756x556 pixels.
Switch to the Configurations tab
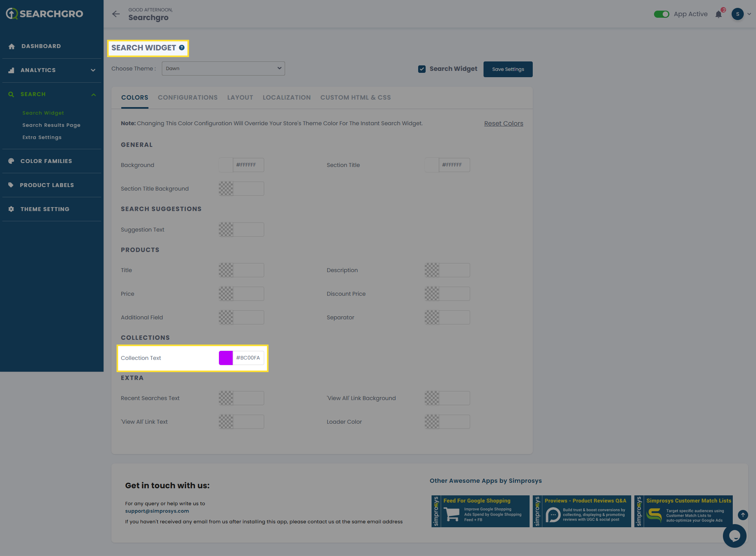187,98
